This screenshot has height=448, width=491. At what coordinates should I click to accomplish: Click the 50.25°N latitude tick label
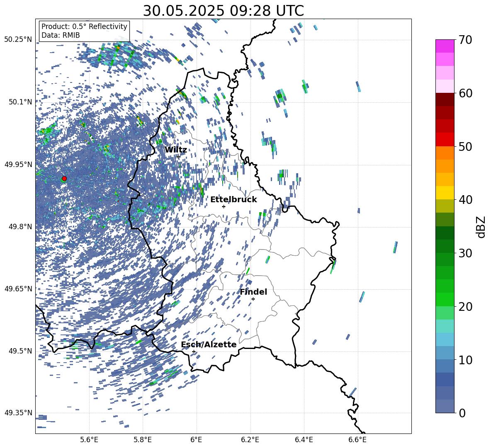(x=18, y=40)
